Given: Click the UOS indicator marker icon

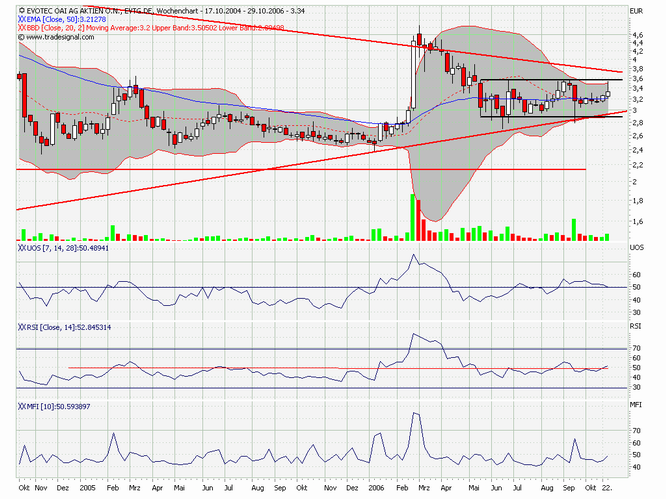Looking at the screenshot, I should 22,248.
